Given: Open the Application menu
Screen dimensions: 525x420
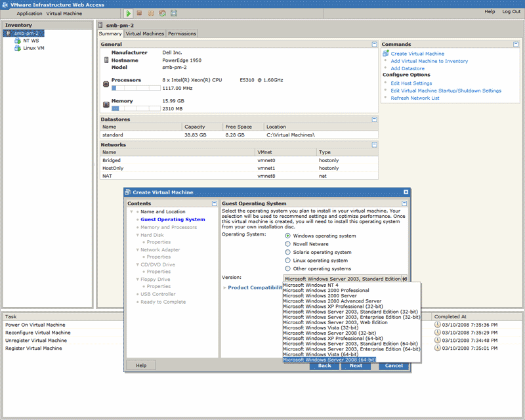Looking at the screenshot, I should 30,13.
